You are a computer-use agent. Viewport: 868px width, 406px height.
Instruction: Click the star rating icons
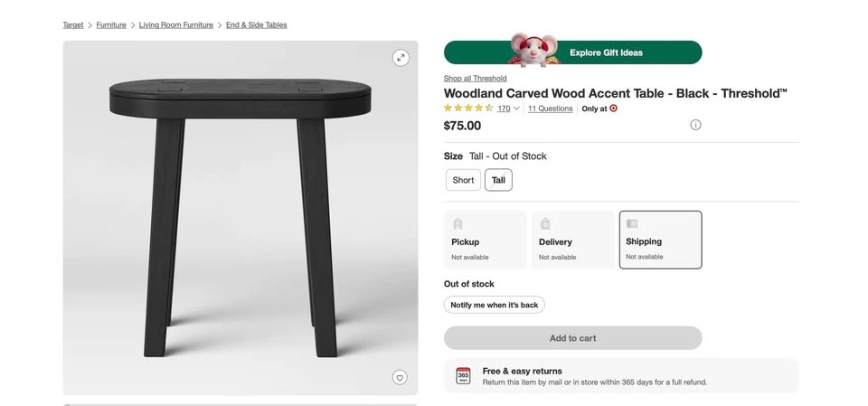pyautogui.click(x=467, y=109)
